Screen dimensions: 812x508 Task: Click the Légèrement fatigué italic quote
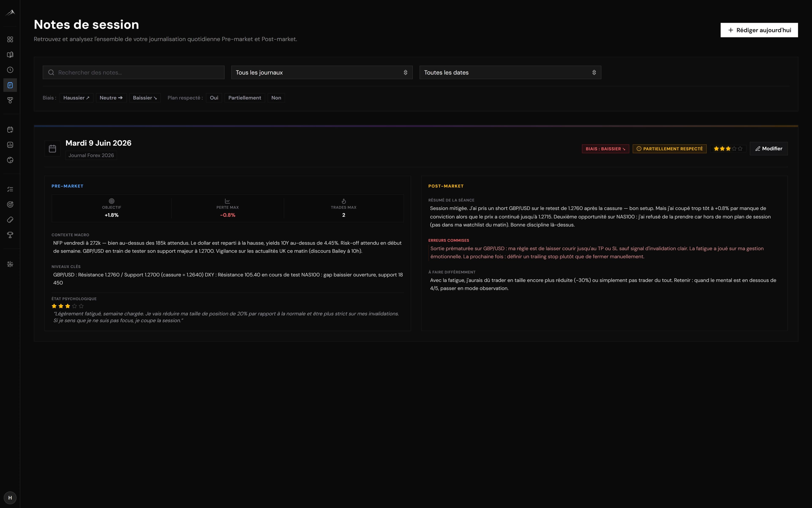point(226,317)
